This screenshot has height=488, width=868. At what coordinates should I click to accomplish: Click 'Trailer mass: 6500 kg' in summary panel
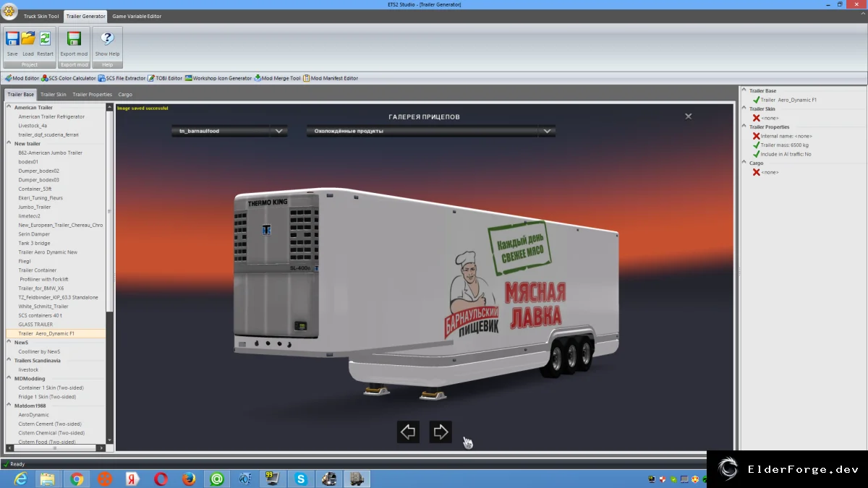785,145
